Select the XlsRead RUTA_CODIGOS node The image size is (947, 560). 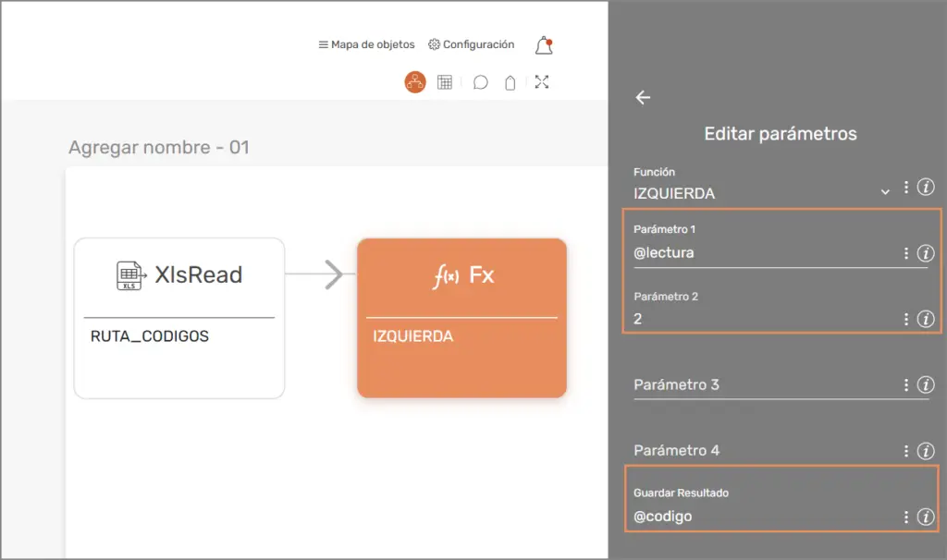(x=179, y=318)
